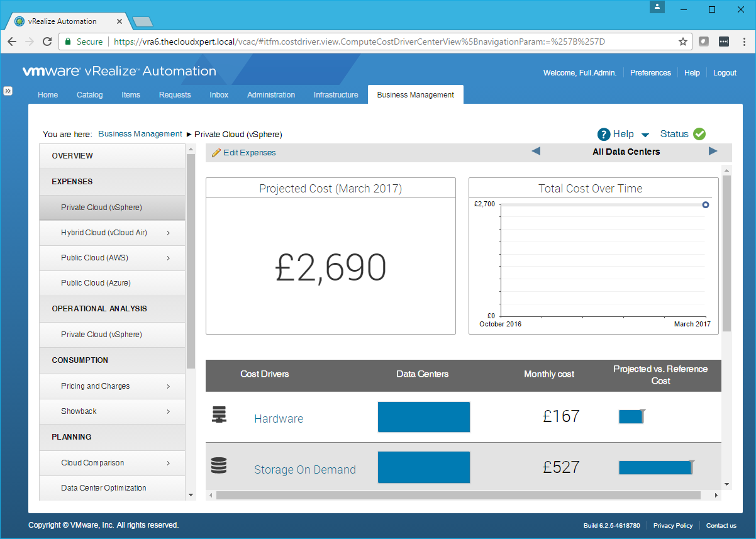Expand the left collapsed side panel
This screenshot has width=756, height=539.
8,91
